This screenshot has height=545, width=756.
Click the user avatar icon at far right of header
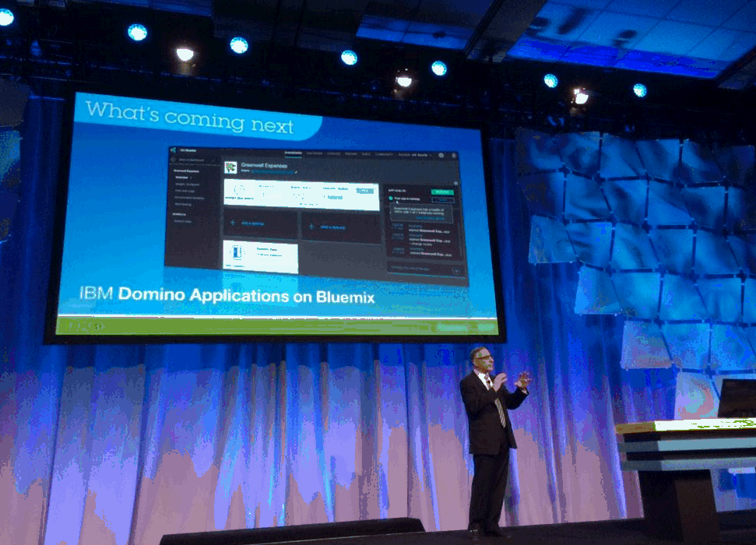coord(454,156)
